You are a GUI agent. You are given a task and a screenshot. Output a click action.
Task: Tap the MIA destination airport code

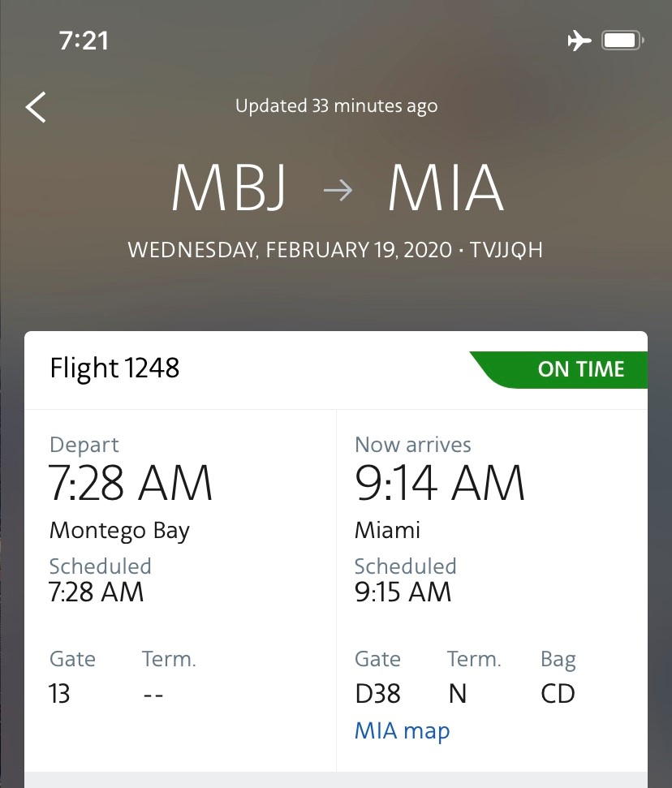coord(446,190)
